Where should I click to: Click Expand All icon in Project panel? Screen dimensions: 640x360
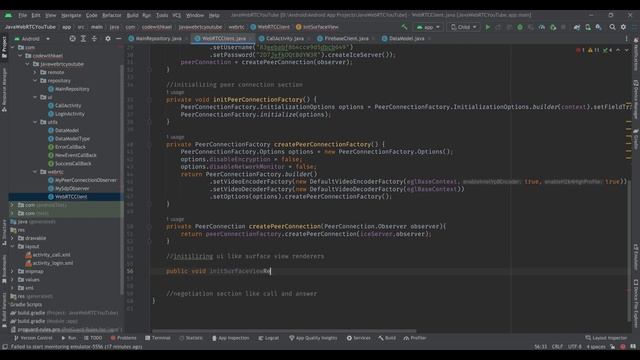click(83, 38)
